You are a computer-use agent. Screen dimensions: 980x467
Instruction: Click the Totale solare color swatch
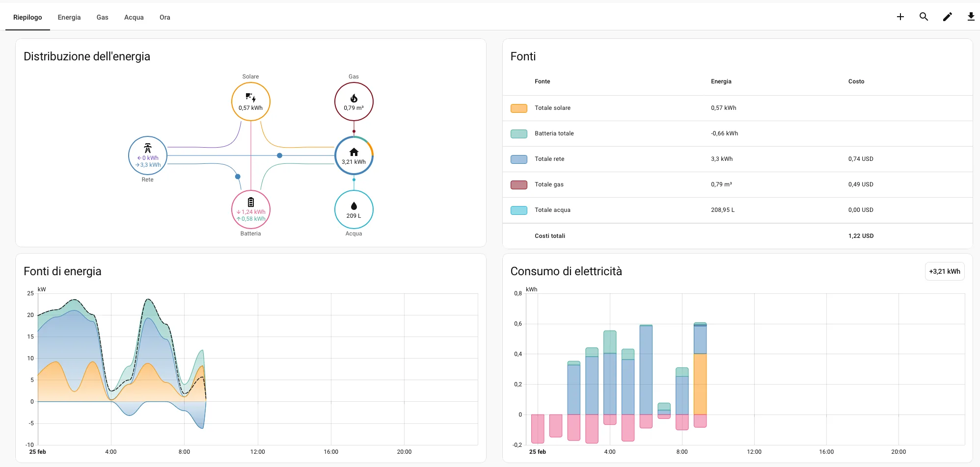518,108
